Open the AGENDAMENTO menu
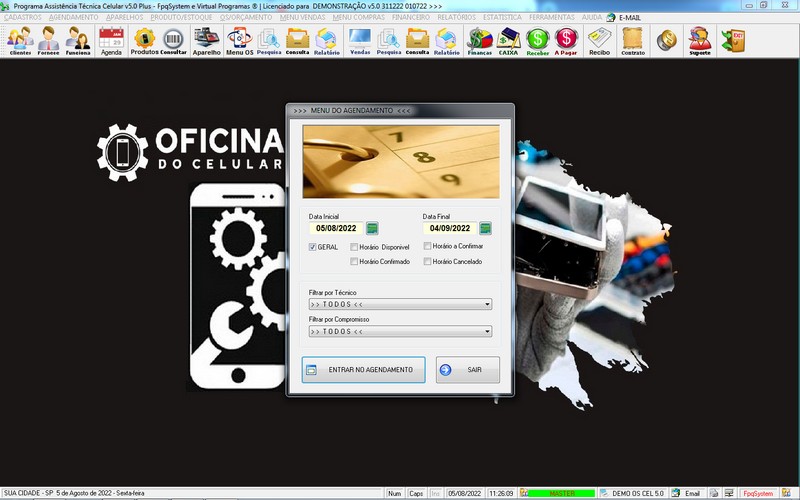The image size is (800, 500). click(73, 17)
